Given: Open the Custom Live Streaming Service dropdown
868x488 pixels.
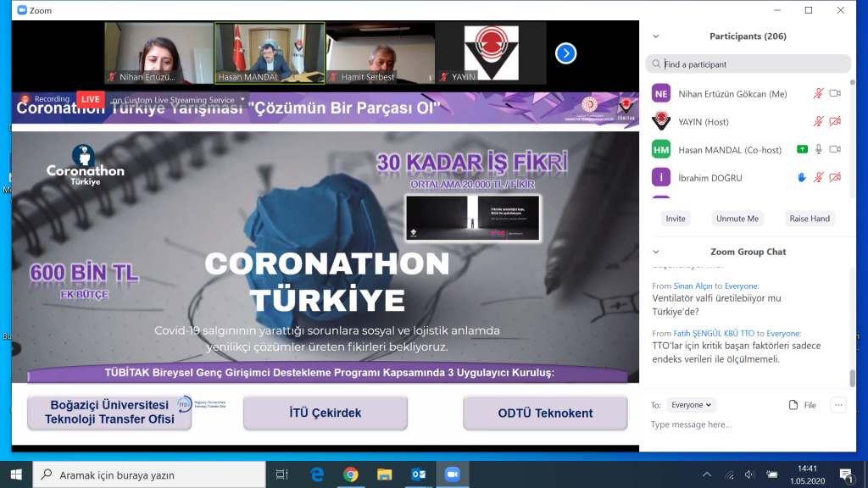Looking at the screenshot, I should pos(241,100).
